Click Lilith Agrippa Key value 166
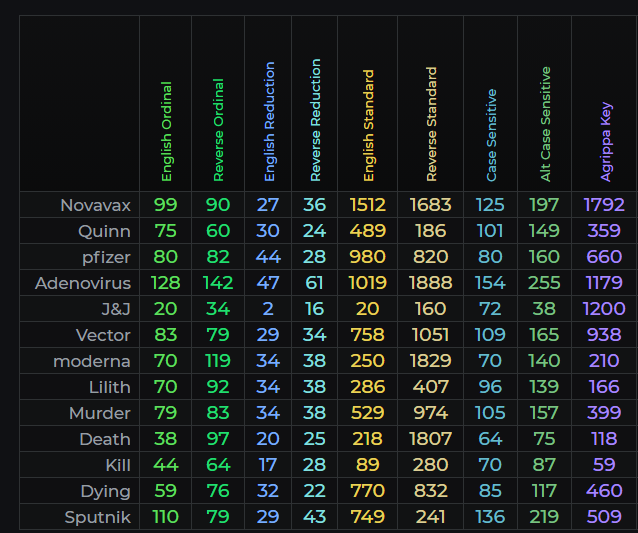Image resolution: width=638 pixels, height=533 pixels. click(x=604, y=387)
